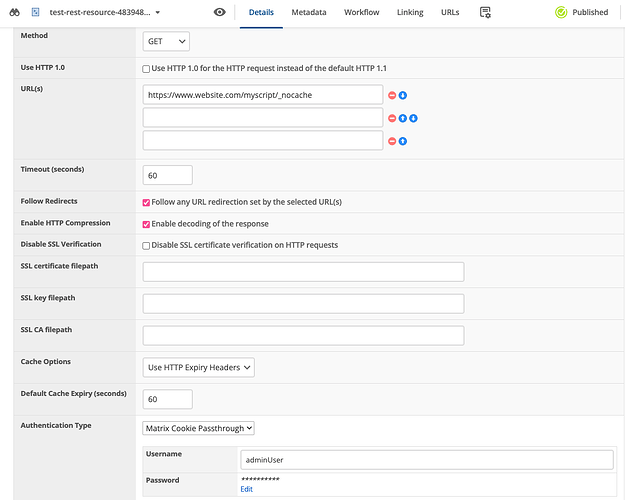Image resolution: width=625 pixels, height=500 pixels.
Task: Remove the first URL with its red minus icon
Action: click(392, 95)
